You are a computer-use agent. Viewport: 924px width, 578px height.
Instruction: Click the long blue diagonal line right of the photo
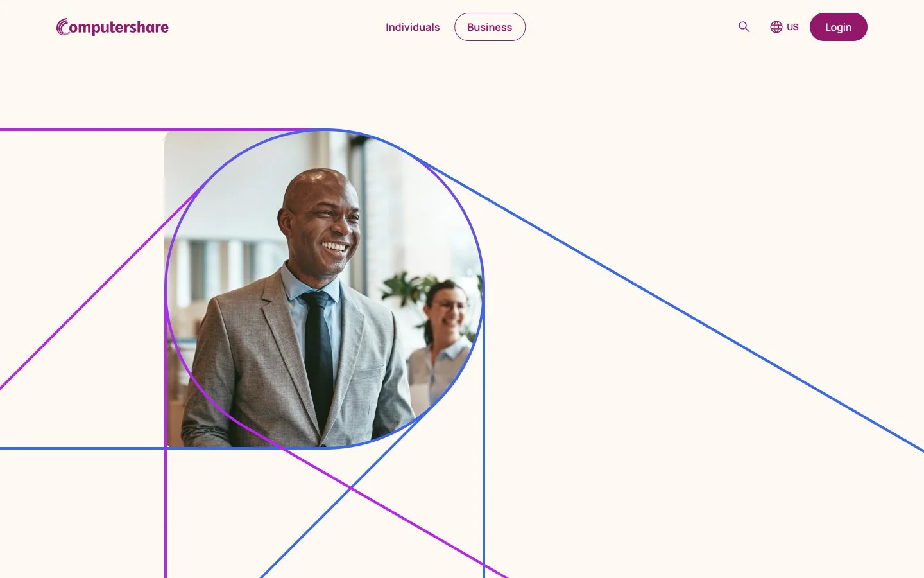tap(674, 306)
